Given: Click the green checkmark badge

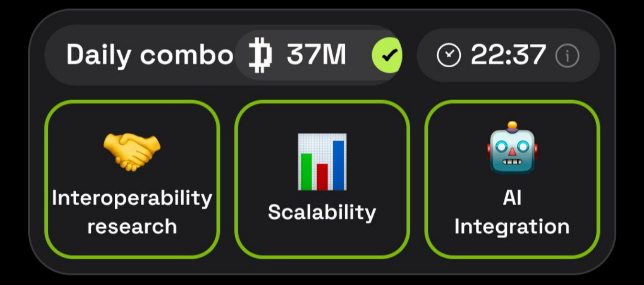Looking at the screenshot, I should coord(387,55).
